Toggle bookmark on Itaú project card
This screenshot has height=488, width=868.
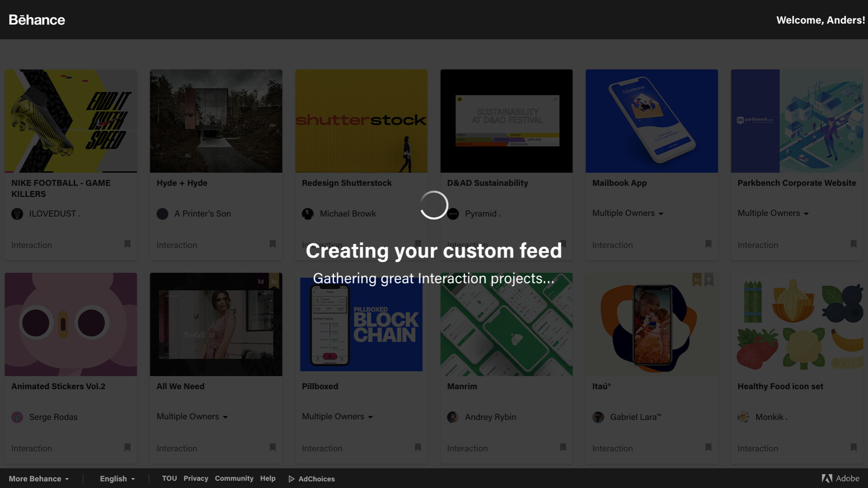[x=708, y=447]
